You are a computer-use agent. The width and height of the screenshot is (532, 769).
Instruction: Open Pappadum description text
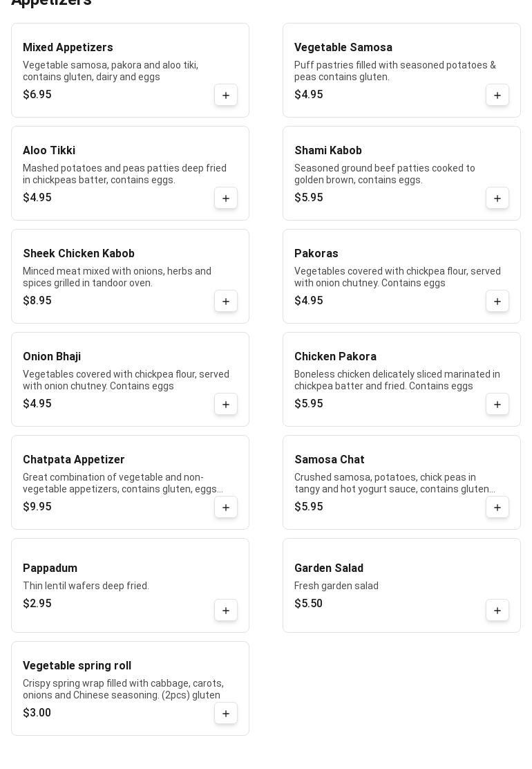[x=86, y=586]
